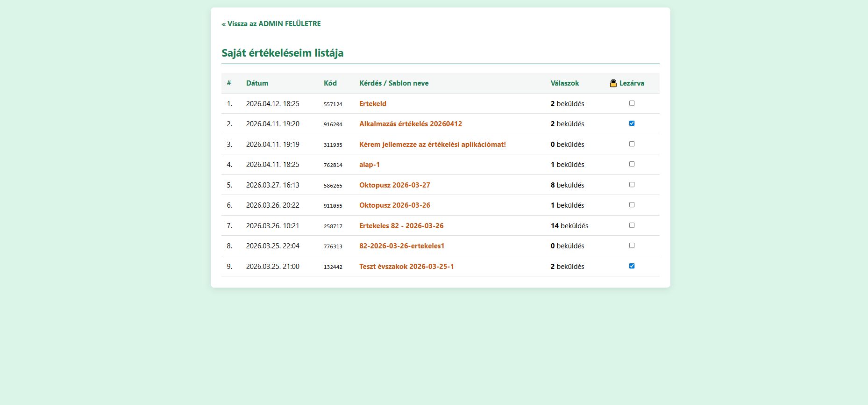
Task: Uncheck Lezárva for Alkalmazás értékelés 20260412
Action: (632, 123)
